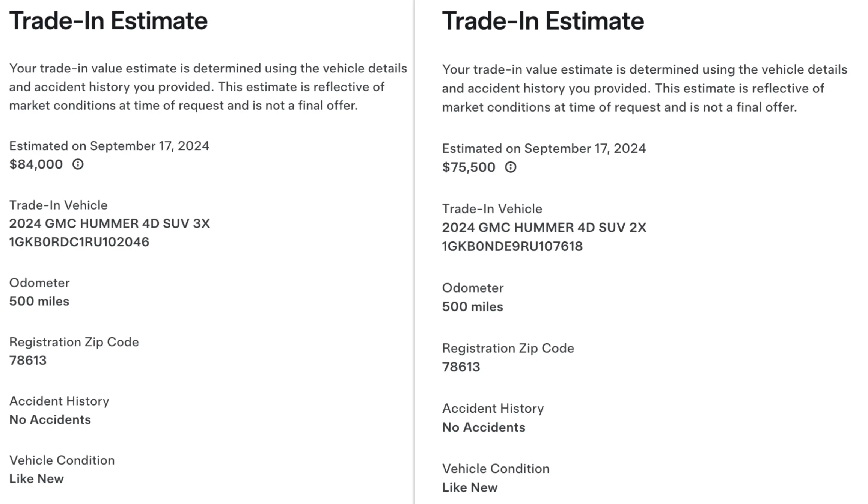Select the 2024 GMC HUMMER 4D SUV 3X text
Image resolution: width=868 pixels, height=504 pixels.
click(x=109, y=223)
